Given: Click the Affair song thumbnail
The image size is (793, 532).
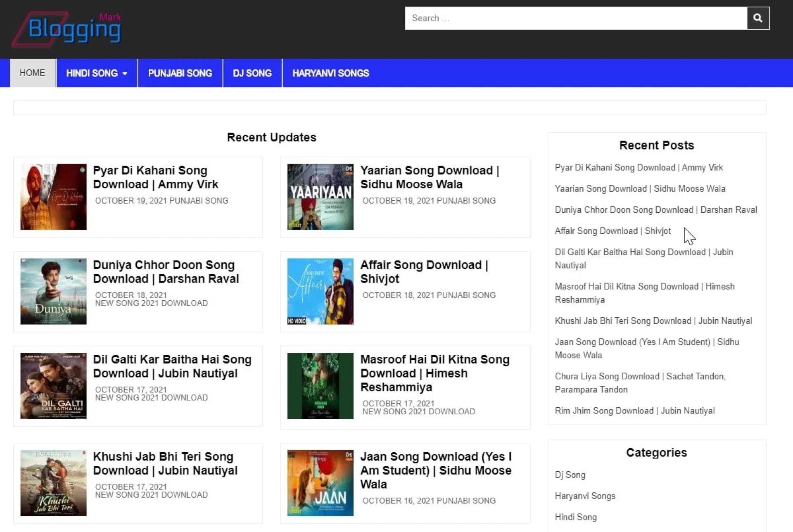Looking at the screenshot, I should (320, 291).
